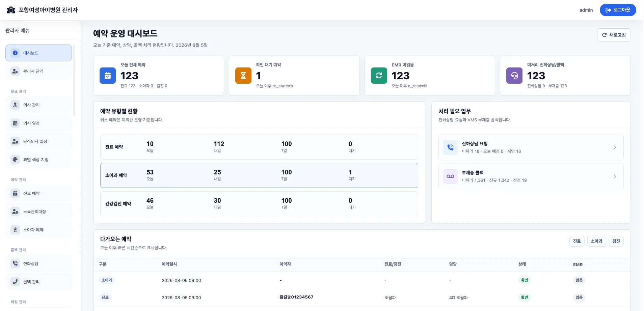Expand 전화상담 요청 chevron arrow
This screenshot has height=311, width=644.
coord(615,147)
